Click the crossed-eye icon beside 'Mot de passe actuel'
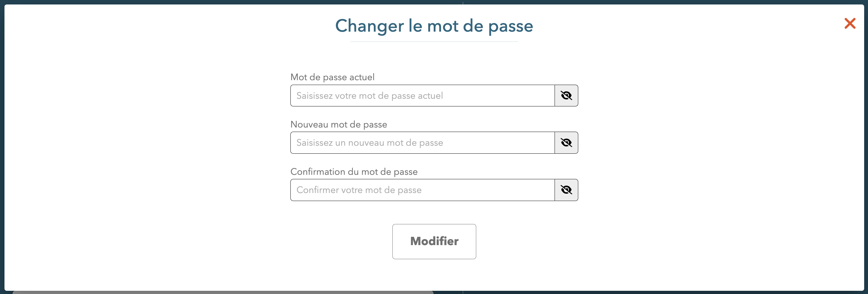The image size is (868, 294). click(x=566, y=96)
